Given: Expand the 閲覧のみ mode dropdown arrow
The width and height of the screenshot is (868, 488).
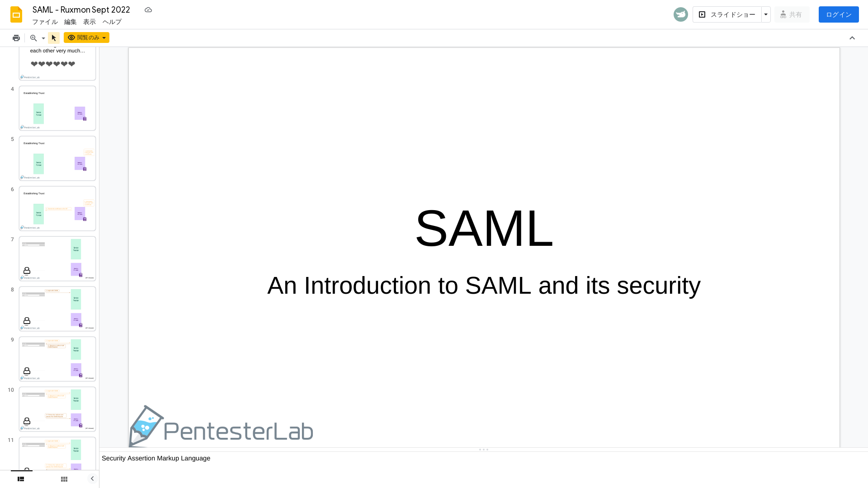Looking at the screenshot, I should click(104, 38).
